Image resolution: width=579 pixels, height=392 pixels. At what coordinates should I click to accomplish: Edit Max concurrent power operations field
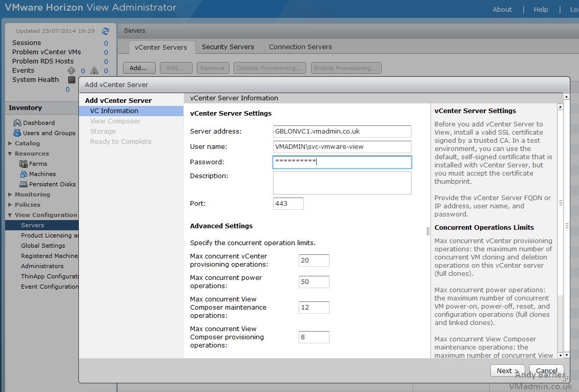[x=314, y=282]
